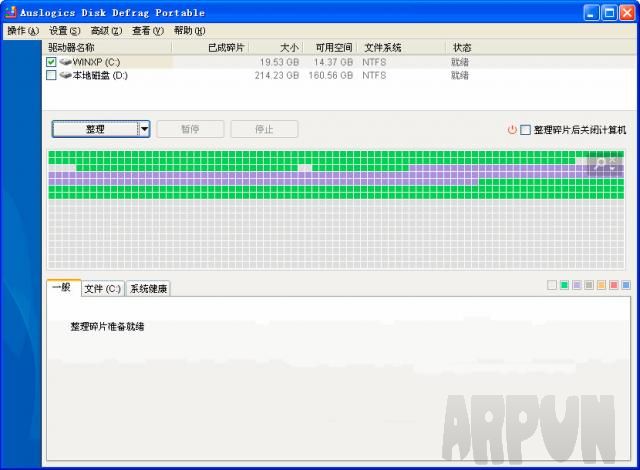Image resolution: width=640 pixels, height=470 pixels.
Task: Select the WINXP (C:) drive name
Action: [96, 62]
